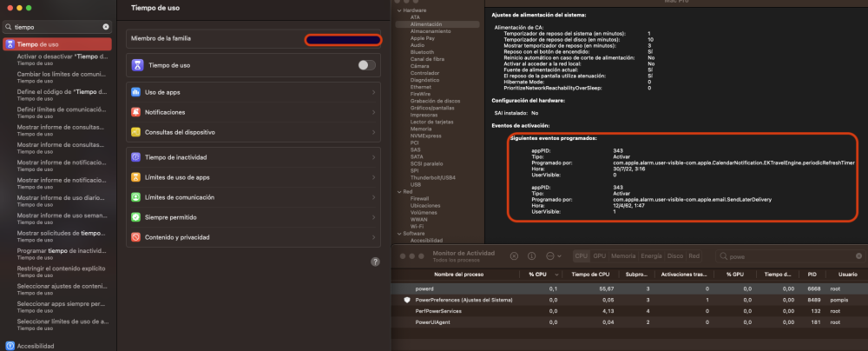Screen dimensions: 868x351
Task: Collapse the Red tree section
Action: [399, 191]
